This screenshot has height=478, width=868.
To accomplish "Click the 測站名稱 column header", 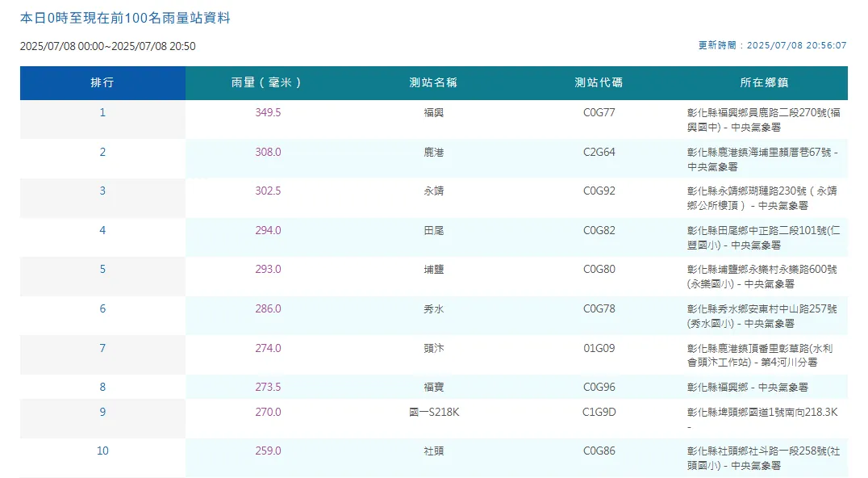I will (433, 82).
